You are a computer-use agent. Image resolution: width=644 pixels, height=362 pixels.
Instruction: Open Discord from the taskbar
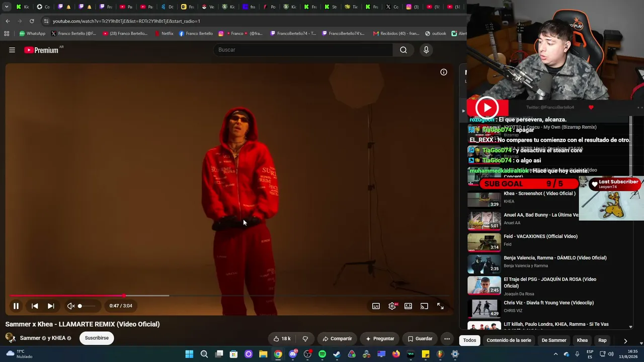293,354
